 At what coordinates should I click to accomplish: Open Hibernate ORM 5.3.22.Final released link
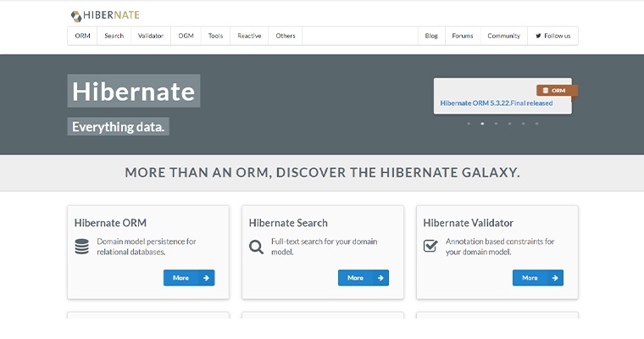pyautogui.click(x=497, y=103)
